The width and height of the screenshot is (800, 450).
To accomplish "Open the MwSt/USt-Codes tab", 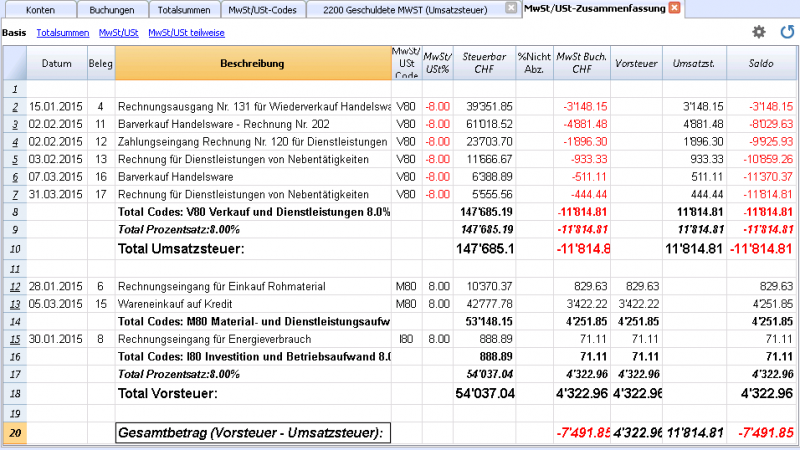I will [262, 10].
